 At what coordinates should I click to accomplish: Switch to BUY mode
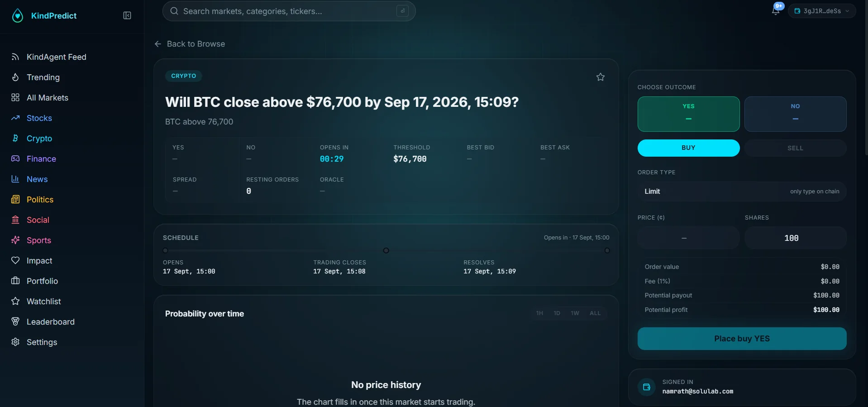click(688, 148)
